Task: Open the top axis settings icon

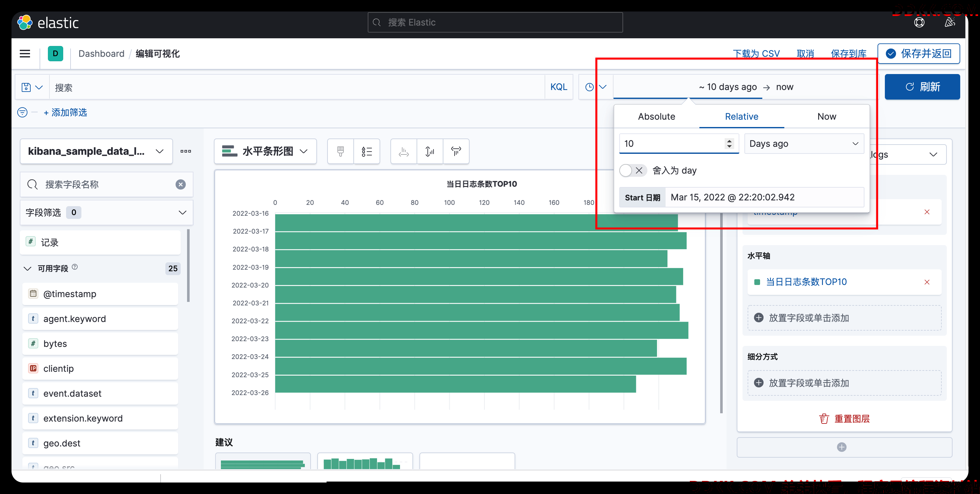Action: (456, 151)
